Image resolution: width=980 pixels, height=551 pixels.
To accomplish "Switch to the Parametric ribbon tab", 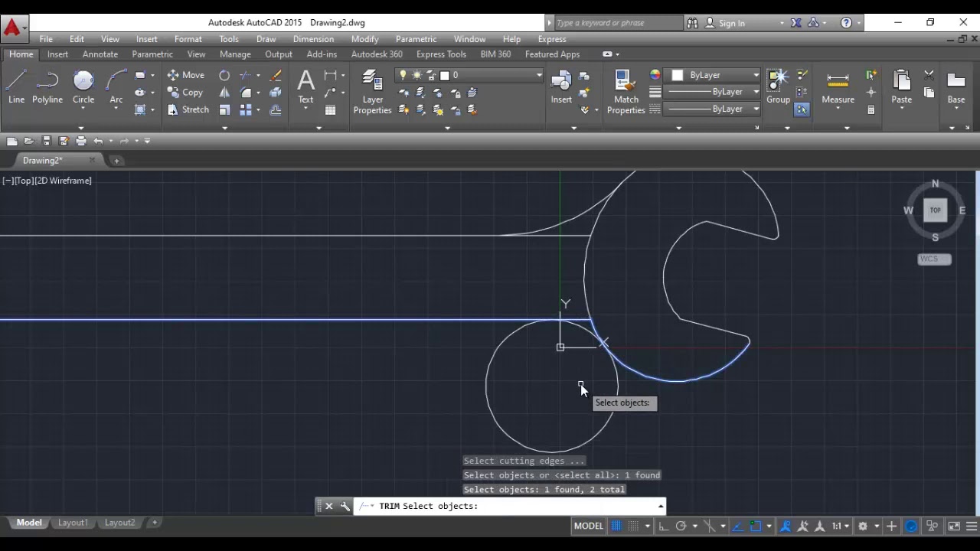I will [152, 54].
